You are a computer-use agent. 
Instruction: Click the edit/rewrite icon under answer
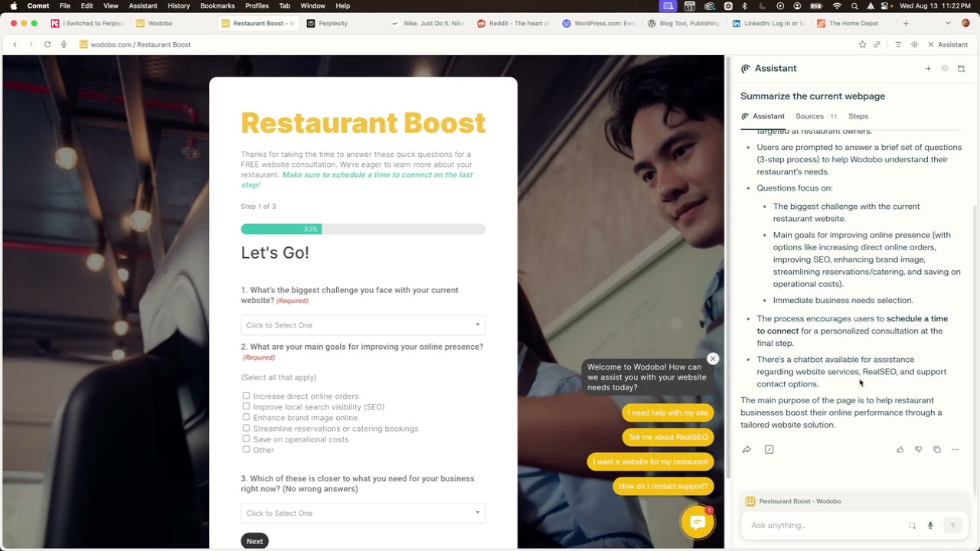tap(769, 449)
